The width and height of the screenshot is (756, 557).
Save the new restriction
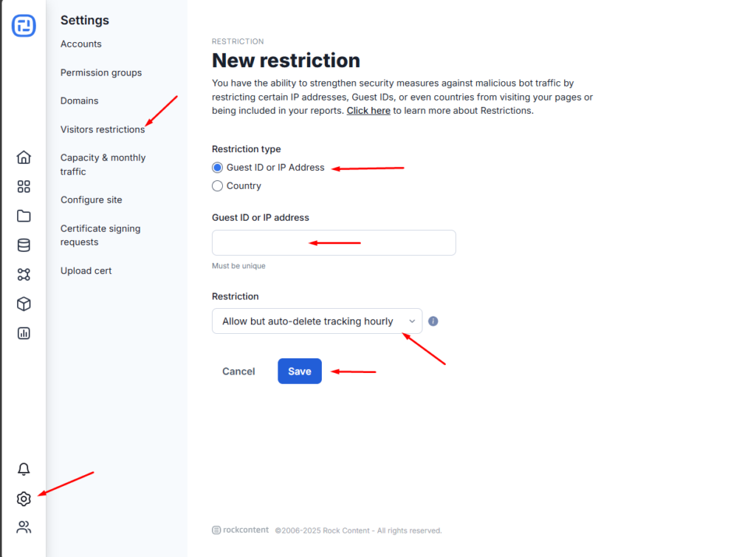[x=300, y=372]
